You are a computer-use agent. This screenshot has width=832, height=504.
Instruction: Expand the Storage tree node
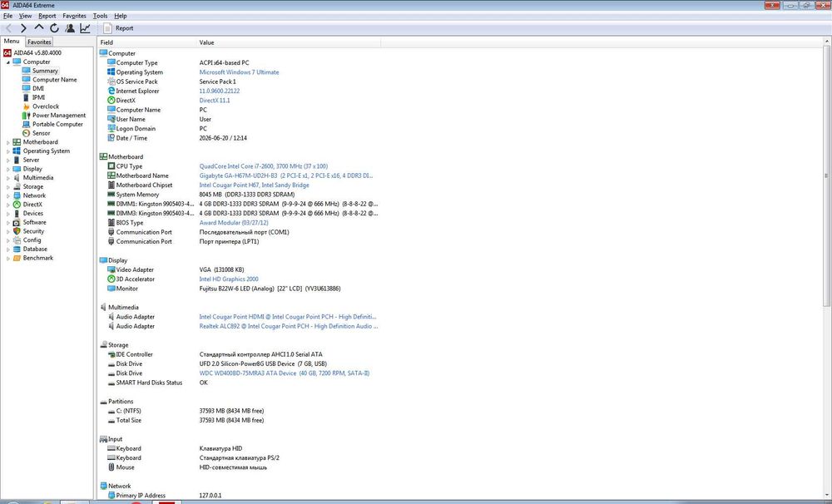coord(8,187)
